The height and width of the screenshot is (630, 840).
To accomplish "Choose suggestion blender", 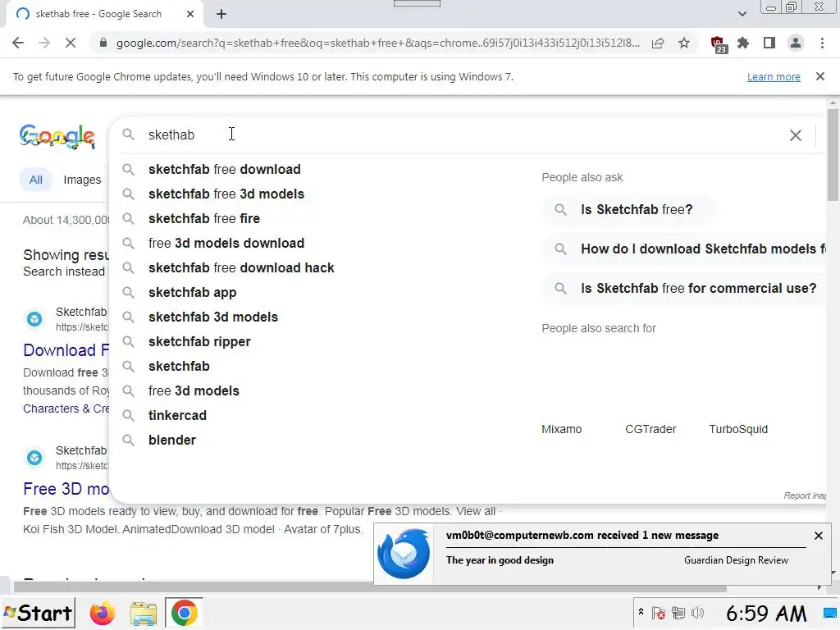I will 322,441.
